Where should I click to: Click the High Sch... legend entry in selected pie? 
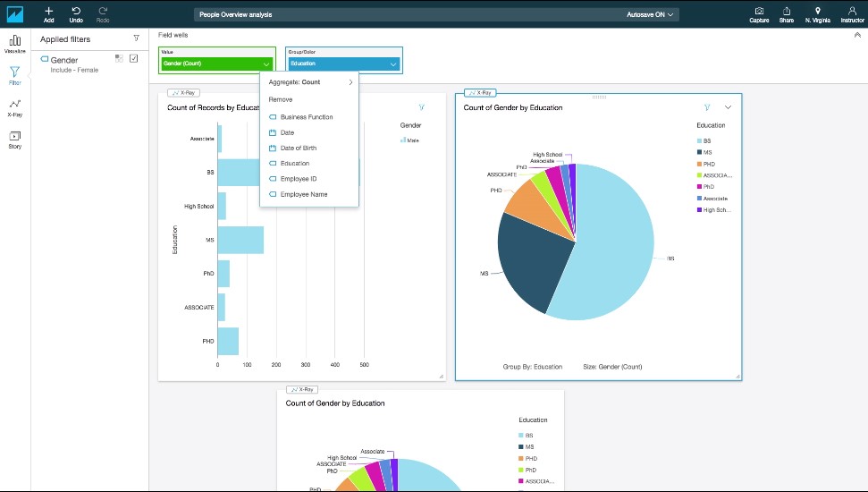click(x=714, y=210)
